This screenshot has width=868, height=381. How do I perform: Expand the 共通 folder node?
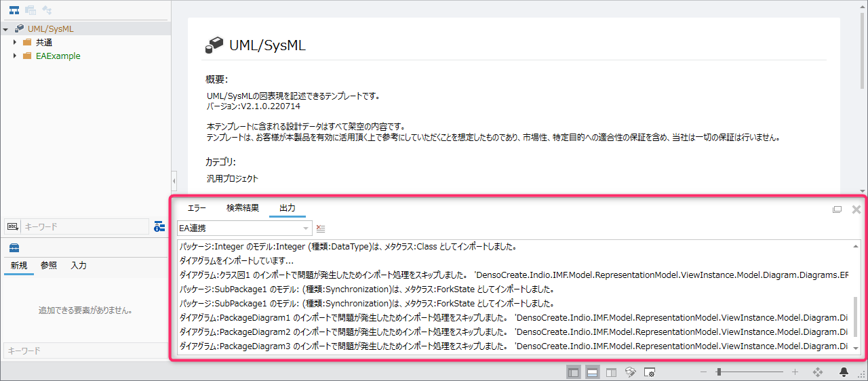[x=15, y=43]
